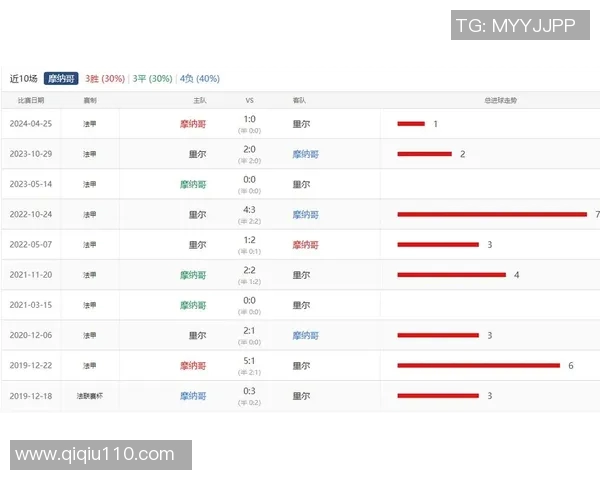Open away team 摩纳哥 in the 2023-10-29 row
Screen dimensions: 600x480
[306, 154]
